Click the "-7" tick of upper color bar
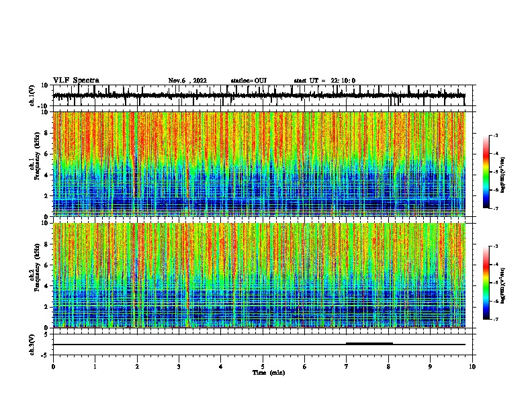Screen dimensions: 532x411 tap(495, 208)
